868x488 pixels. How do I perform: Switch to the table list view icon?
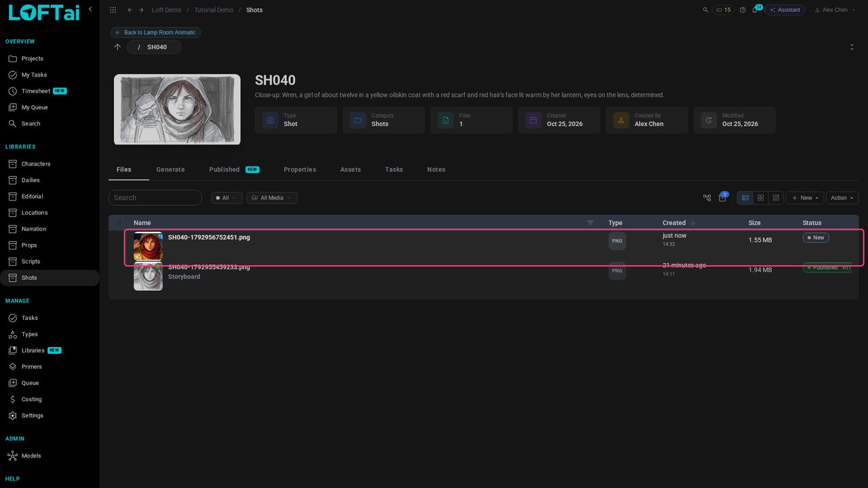pos(745,198)
